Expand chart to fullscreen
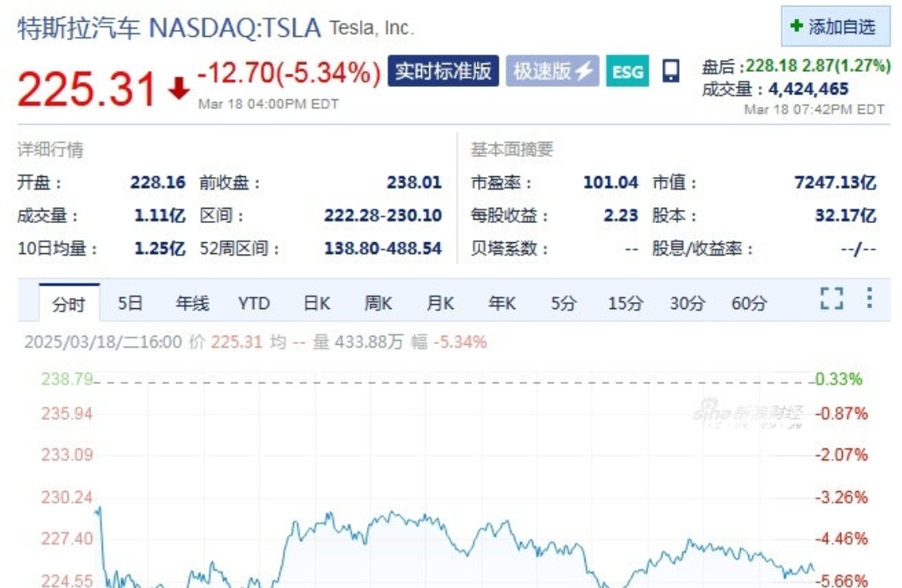Screen dimensions: 902x588 coord(831,299)
